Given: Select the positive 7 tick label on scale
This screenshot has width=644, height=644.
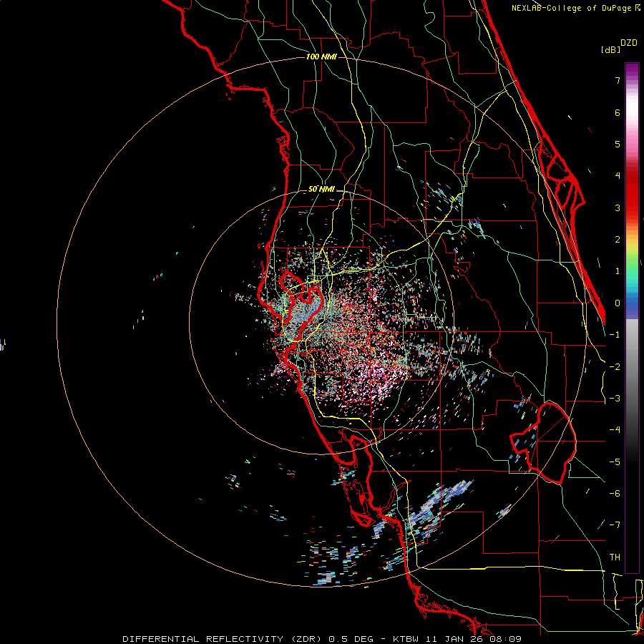Looking at the screenshot, I should (x=618, y=80).
